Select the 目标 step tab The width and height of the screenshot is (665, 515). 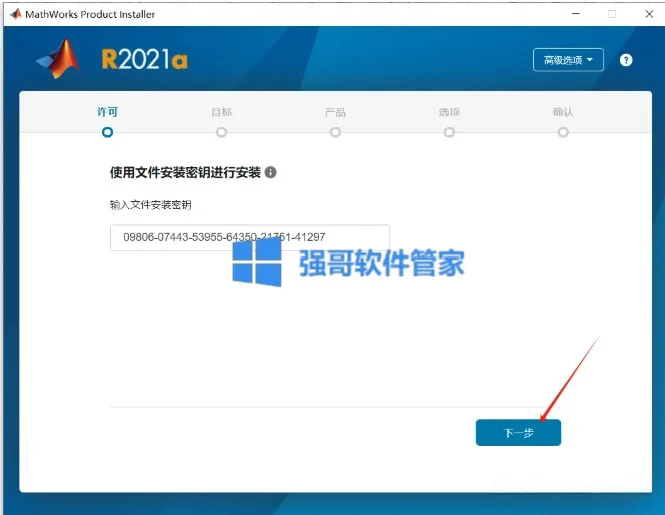click(221, 112)
